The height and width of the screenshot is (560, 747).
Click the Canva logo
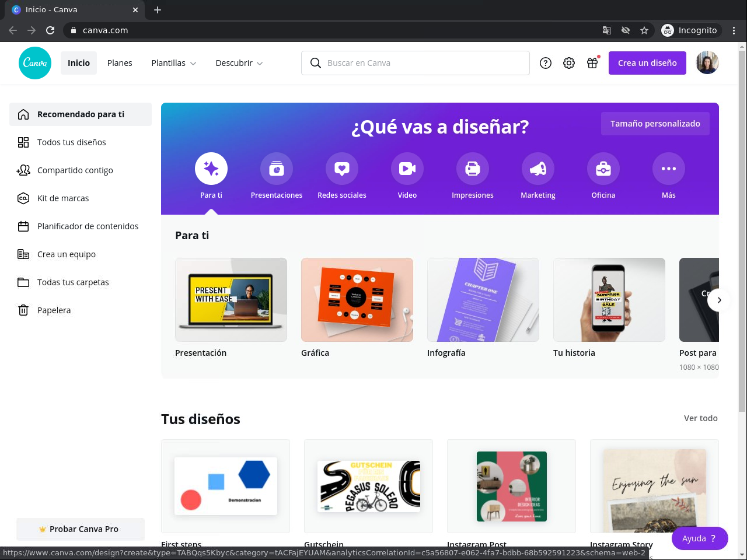(35, 63)
